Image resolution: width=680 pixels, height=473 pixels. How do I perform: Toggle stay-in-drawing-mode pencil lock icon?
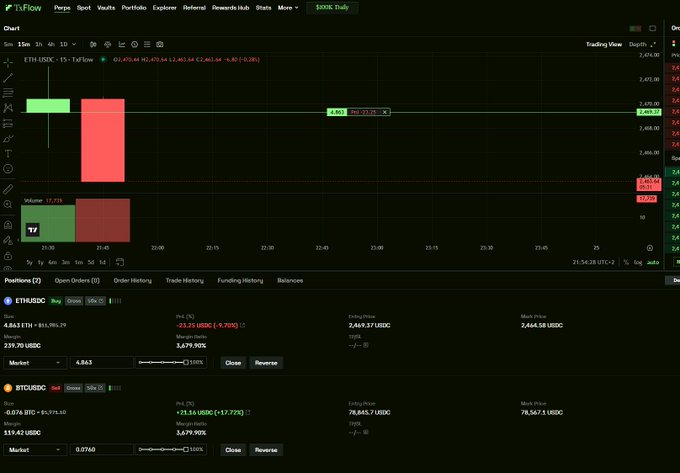(8, 240)
